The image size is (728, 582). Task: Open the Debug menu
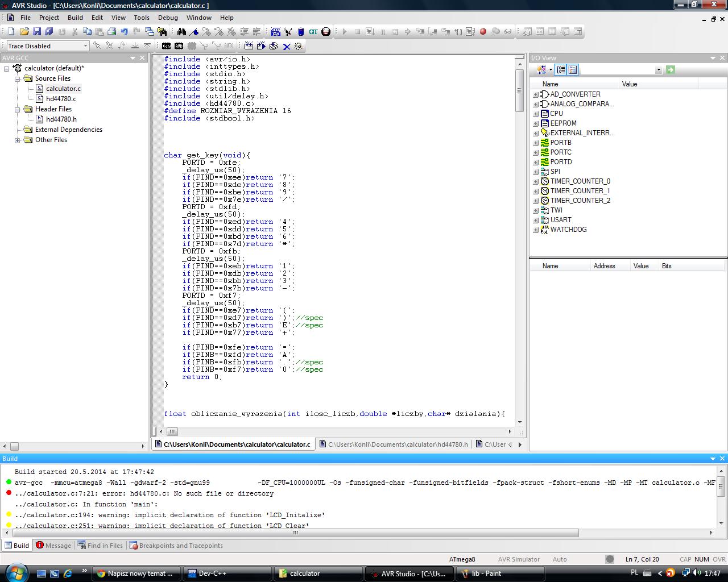[x=168, y=18]
